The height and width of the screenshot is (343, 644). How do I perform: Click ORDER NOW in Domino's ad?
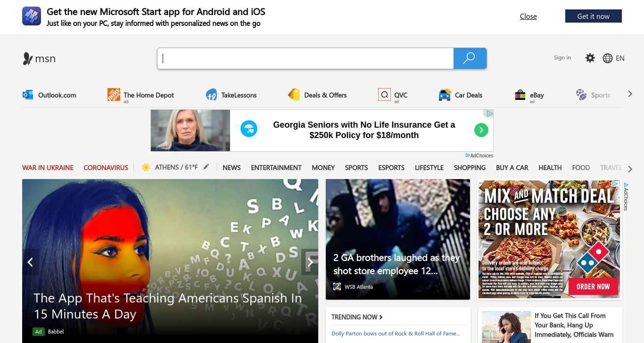click(x=593, y=286)
